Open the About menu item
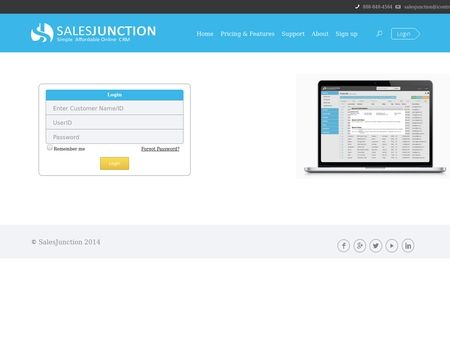Screen dimensions: 450x360 pyautogui.click(x=320, y=34)
